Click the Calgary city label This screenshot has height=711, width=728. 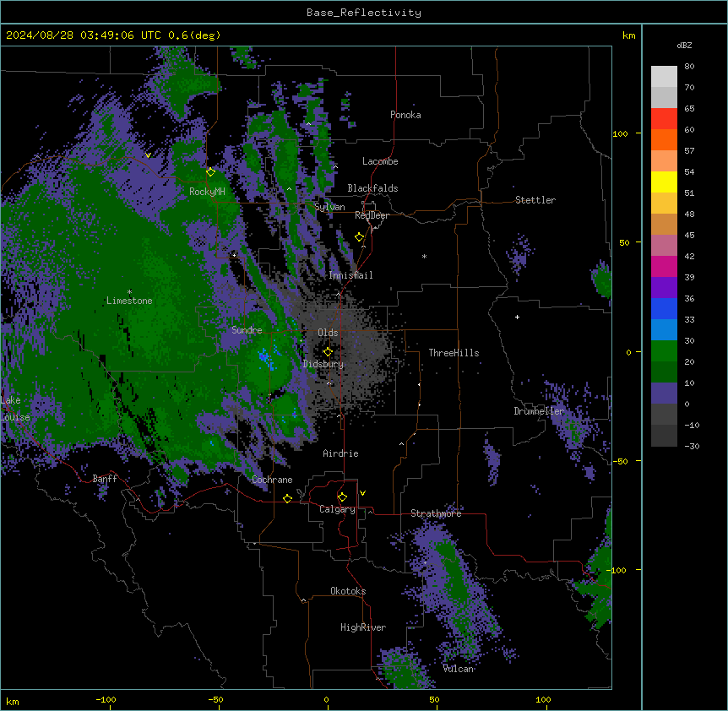pos(337,509)
